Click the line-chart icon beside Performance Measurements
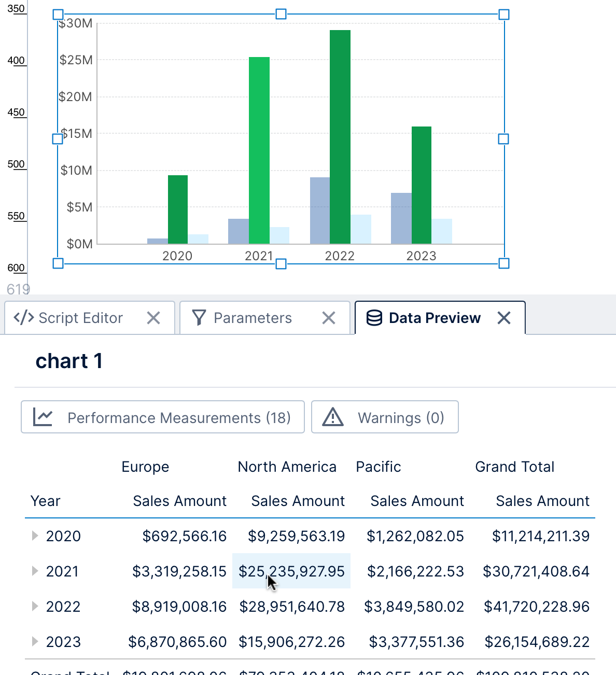Viewport: 616px width, 675px height. tap(45, 417)
